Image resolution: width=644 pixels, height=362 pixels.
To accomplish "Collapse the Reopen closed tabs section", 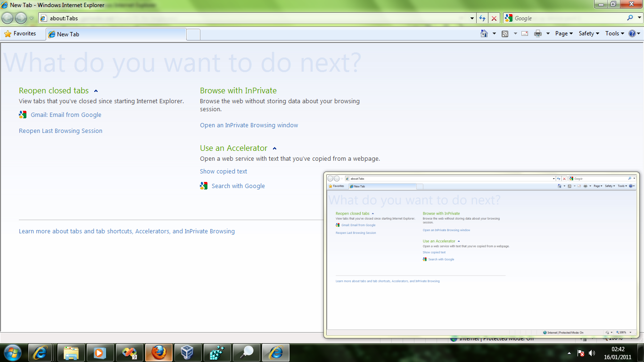I will (x=96, y=91).
